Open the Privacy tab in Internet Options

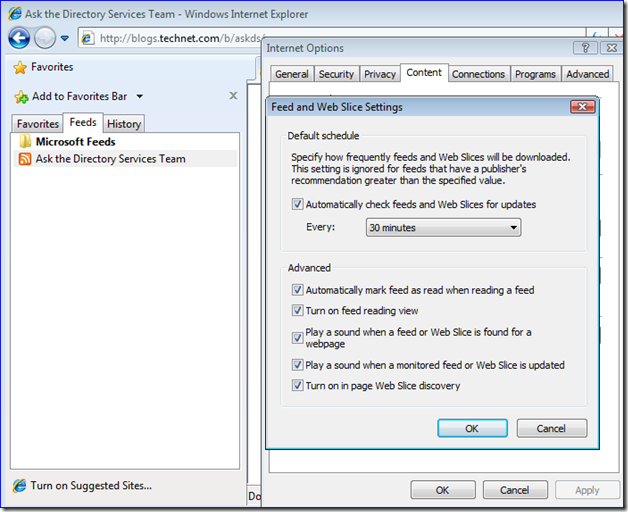(x=380, y=74)
